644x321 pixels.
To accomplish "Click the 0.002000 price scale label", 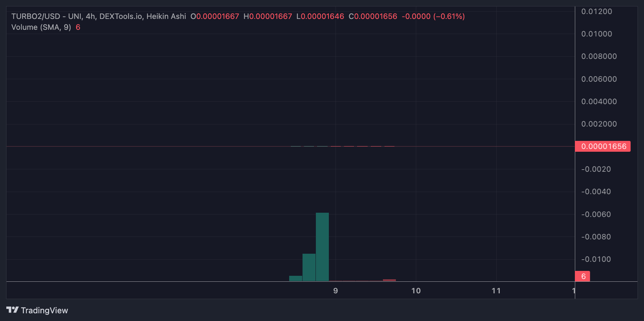I will pos(599,124).
